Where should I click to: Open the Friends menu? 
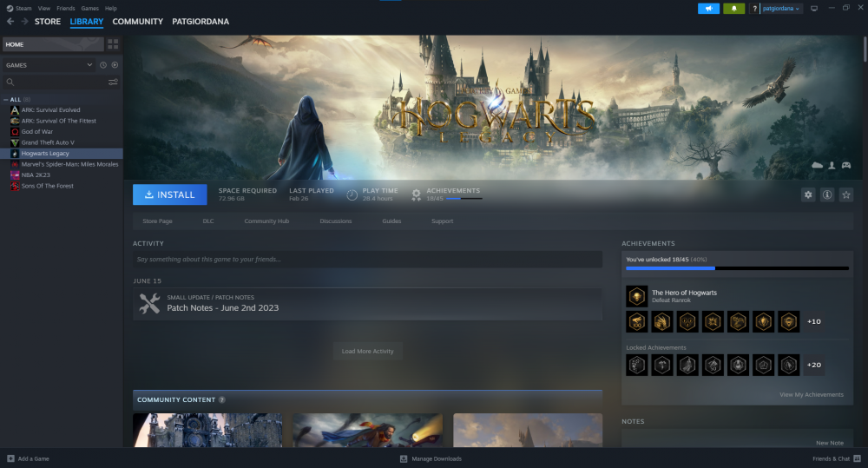pos(66,8)
